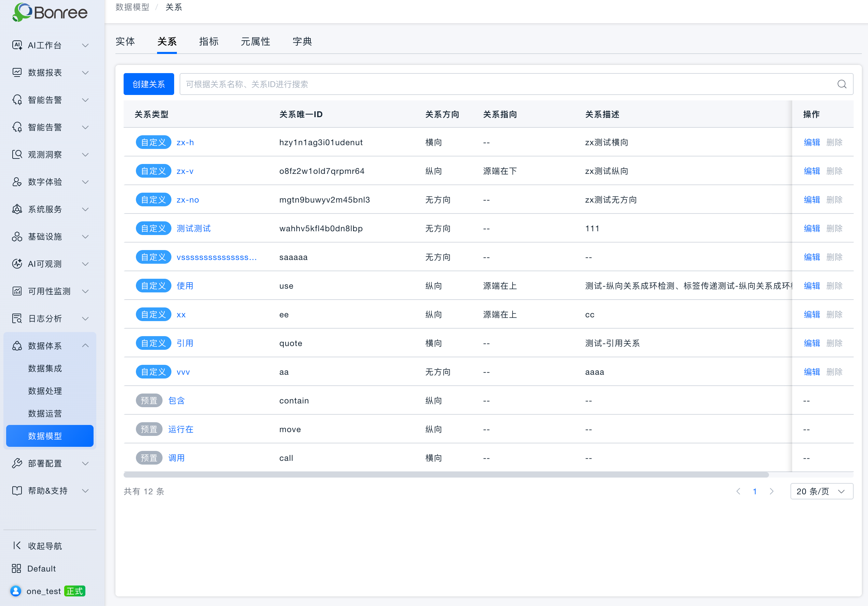This screenshot has height=606, width=868.
Task: Click the 共有 12 条 total text
Action: point(144,491)
